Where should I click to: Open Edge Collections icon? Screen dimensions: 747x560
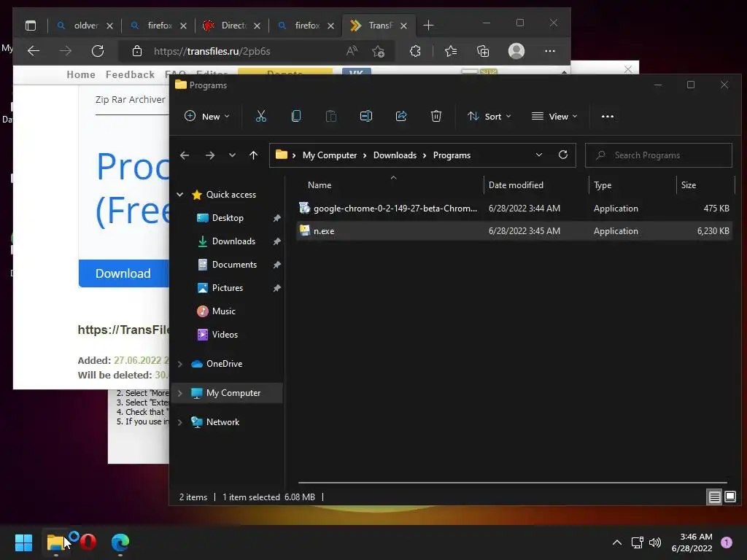click(483, 51)
